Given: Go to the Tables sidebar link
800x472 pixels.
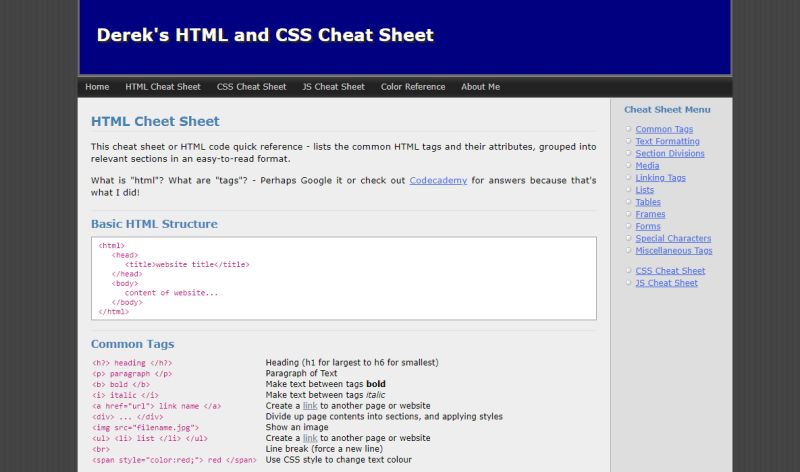Looking at the screenshot, I should (x=648, y=202).
